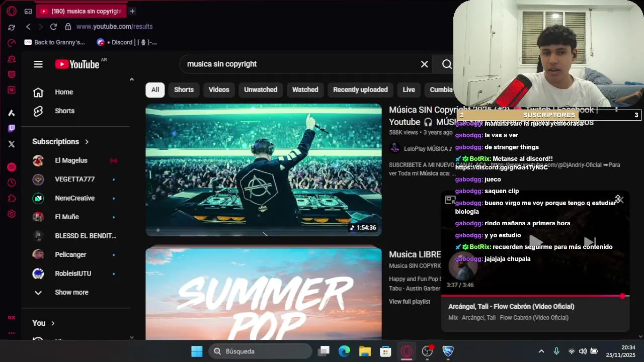The width and height of the screenshot is (644, 362).
Task: Open the El Magelus subscription channel
Action: 75,160
